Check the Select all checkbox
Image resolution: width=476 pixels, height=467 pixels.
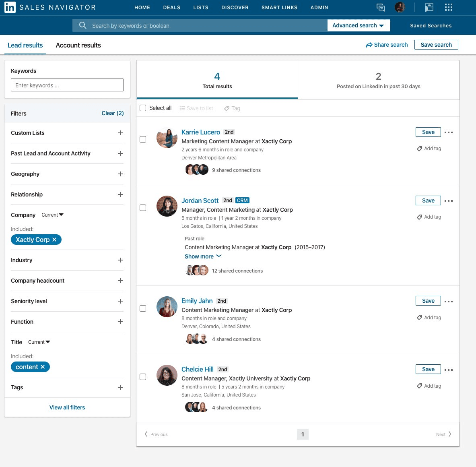click(143, 108)
